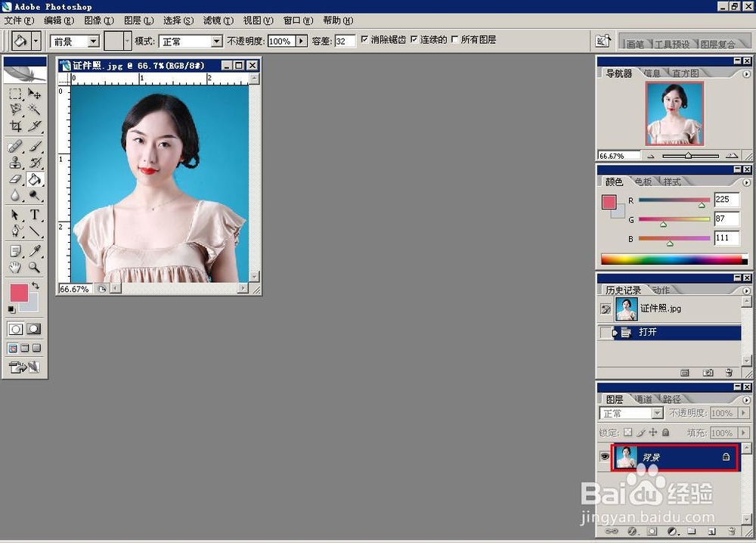This screenshot has width=756, height=543.
Task: Disable the 消除锯齿 checkbox
Action: tap(365, 39)
